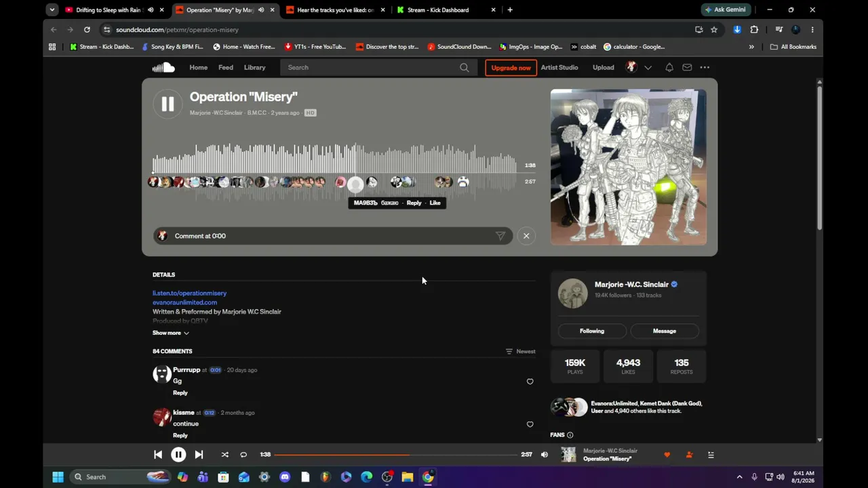The height and width of the screenshot is (488, 868).
Task: Toggle the Following button for Marjorie
Action: point(592,331)
